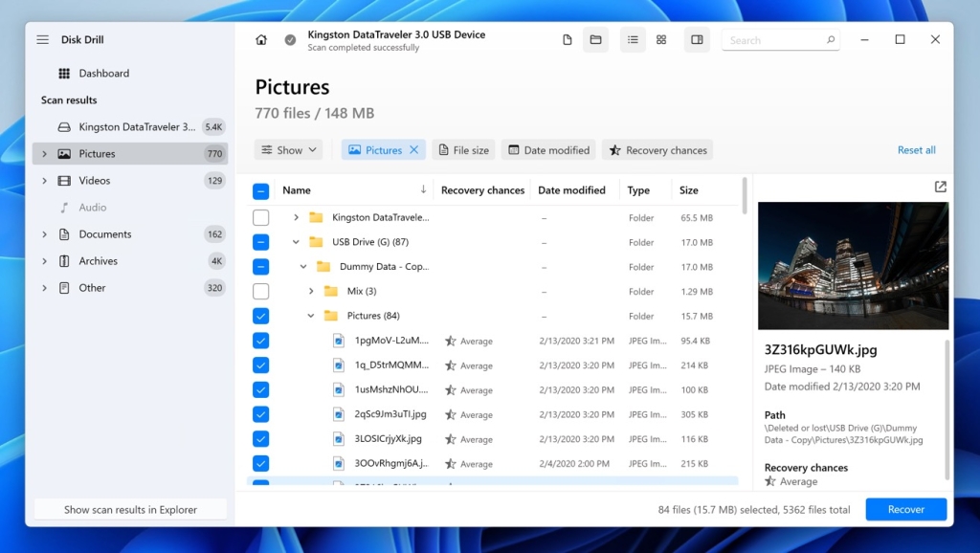Open the Archives category
980x553 pixels.
[x=99, y=260]
